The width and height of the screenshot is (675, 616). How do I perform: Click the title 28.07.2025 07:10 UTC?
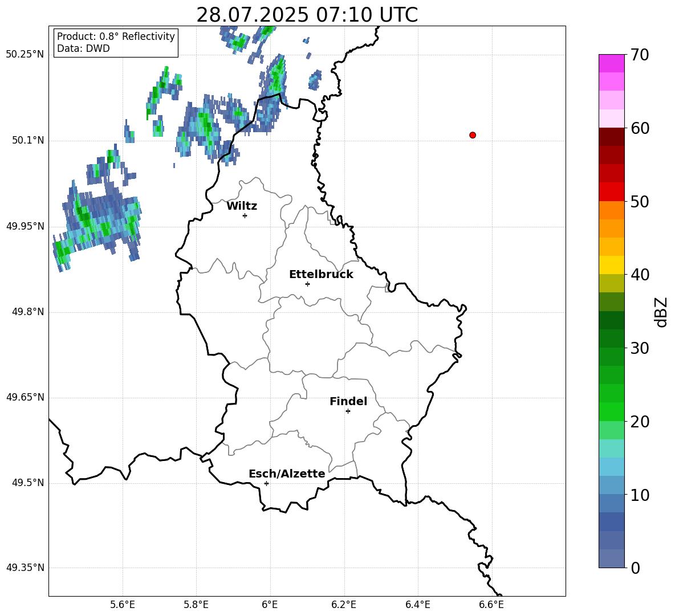[x=307, y=15]
